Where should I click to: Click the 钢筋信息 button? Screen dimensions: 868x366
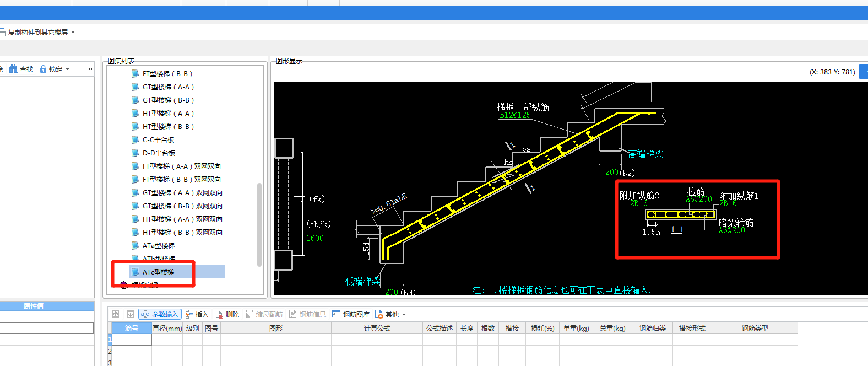307,314
